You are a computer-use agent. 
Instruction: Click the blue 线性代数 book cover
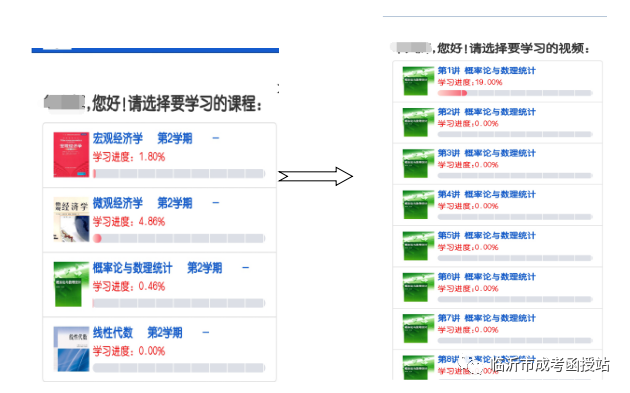(71, 349)
